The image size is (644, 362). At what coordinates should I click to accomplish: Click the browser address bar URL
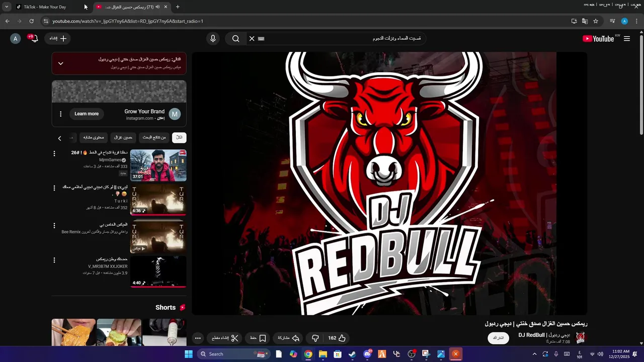128,21
